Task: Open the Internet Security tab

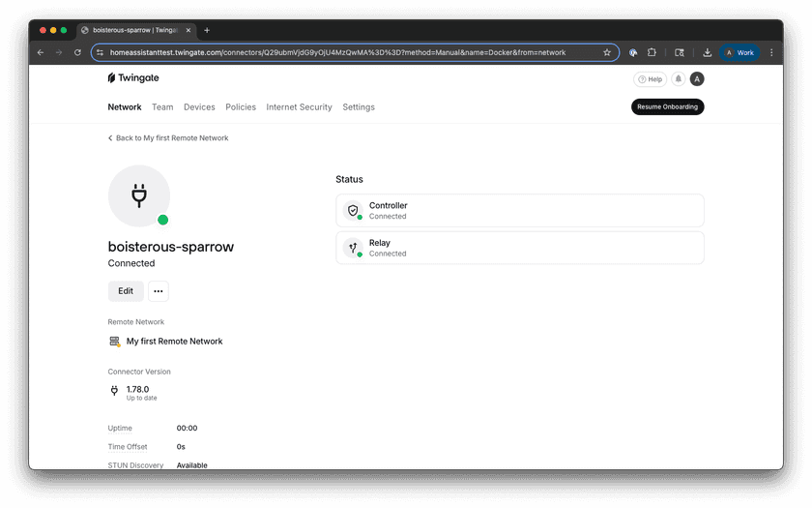Action: coord(299,107)
